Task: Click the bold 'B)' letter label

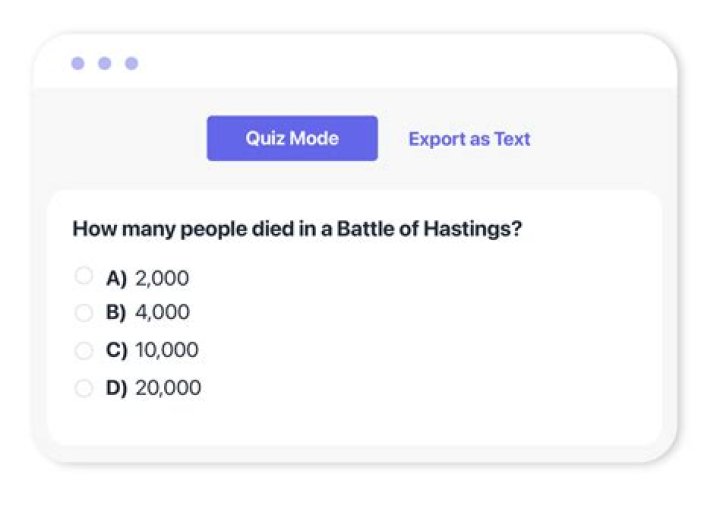Action: point(116,313)
